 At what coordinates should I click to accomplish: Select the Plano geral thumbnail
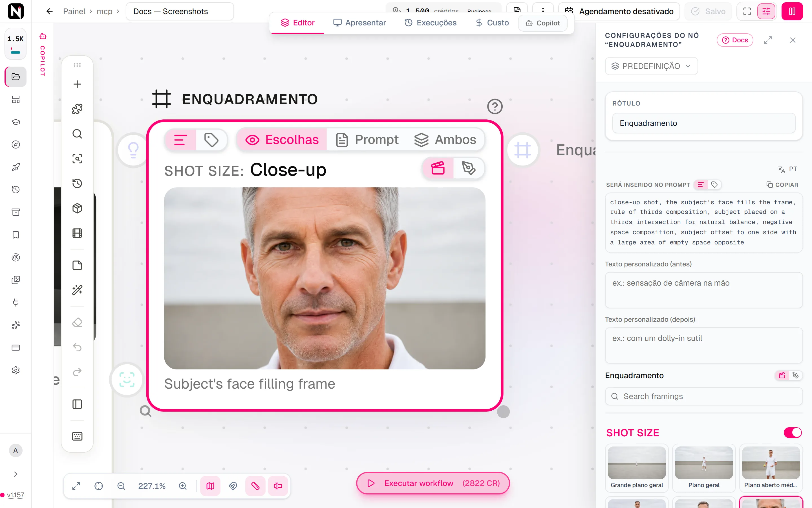(x=704, y=468)
